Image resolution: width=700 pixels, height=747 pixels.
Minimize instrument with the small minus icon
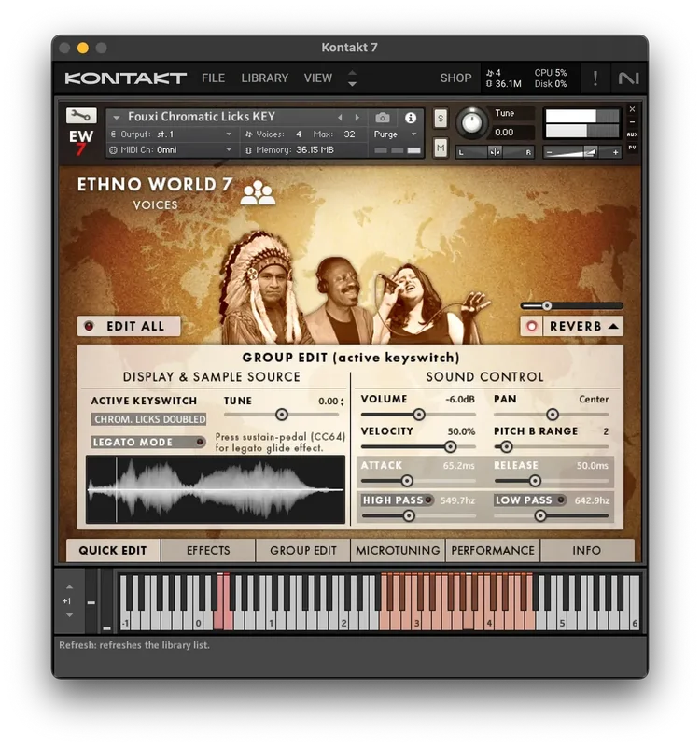click(632, 122)
